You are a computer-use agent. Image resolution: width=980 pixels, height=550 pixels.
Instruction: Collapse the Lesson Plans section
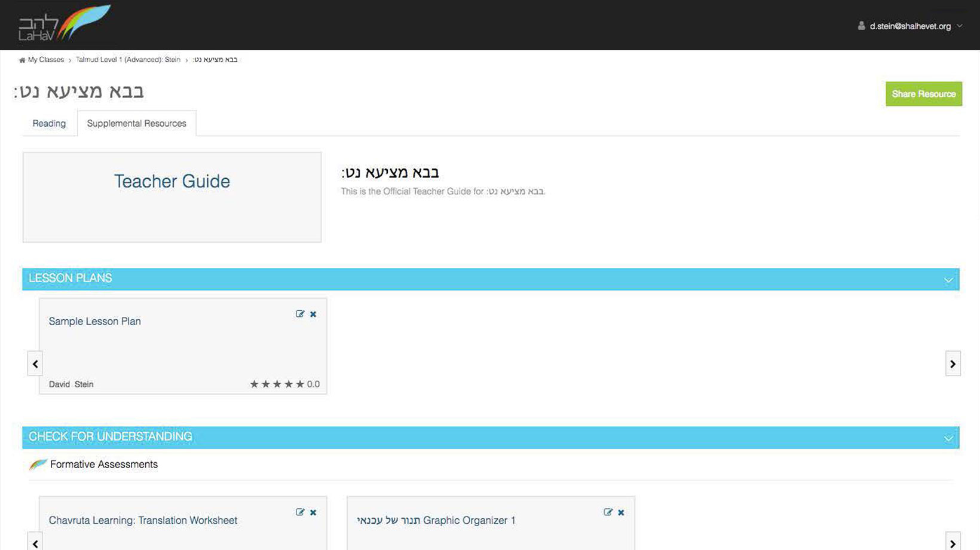pos(948,280)
